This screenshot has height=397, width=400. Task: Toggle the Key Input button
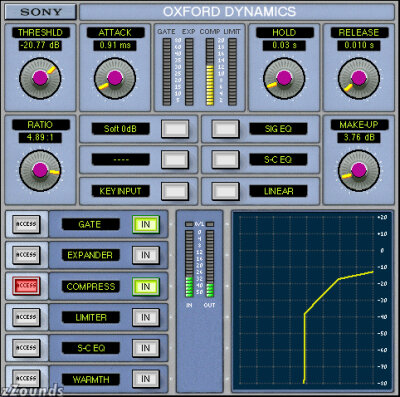click(x=175, y=191)
